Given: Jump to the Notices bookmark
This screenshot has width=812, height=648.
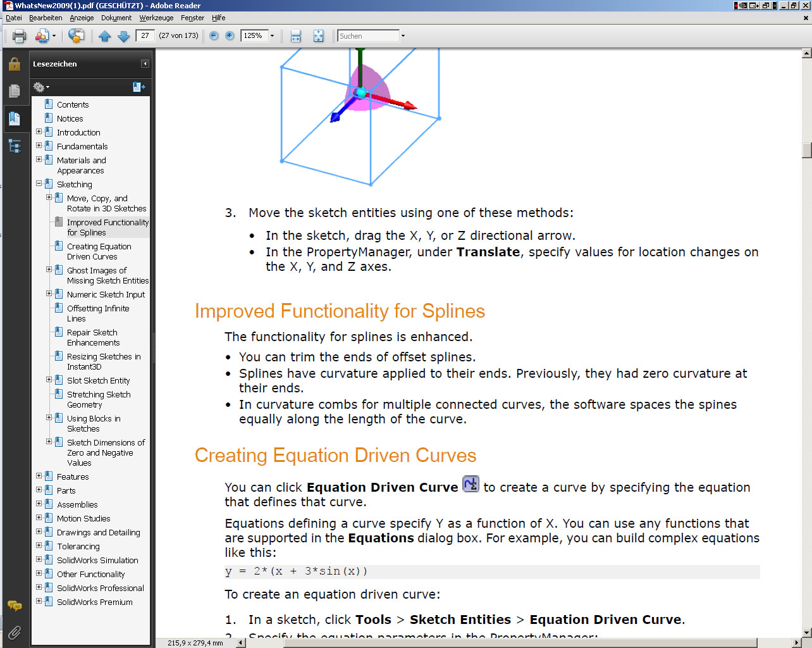Looking at the screenshot, I should [x=70, y=118].
